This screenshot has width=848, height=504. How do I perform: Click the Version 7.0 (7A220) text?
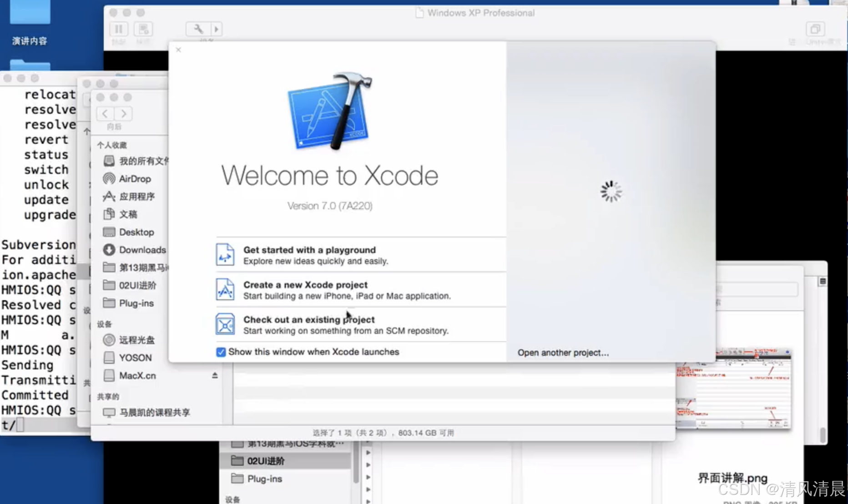click(x=330, y=206)
